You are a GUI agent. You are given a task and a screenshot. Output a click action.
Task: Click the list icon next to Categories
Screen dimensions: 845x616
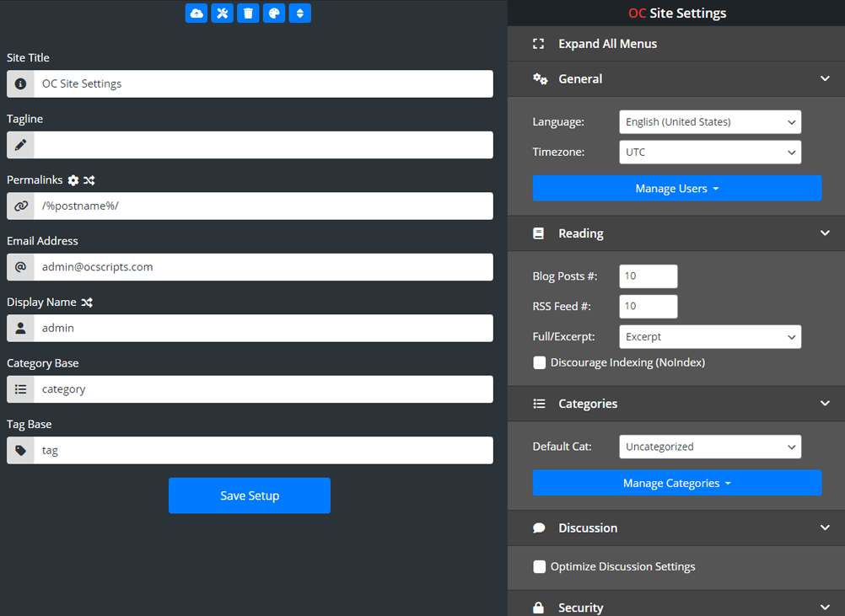point(539,404)
